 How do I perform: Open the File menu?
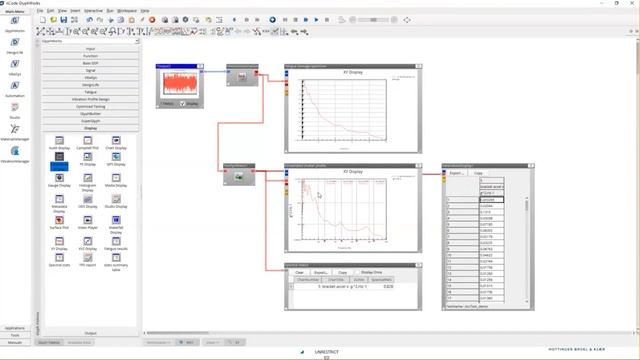click(x=40, y=11)
